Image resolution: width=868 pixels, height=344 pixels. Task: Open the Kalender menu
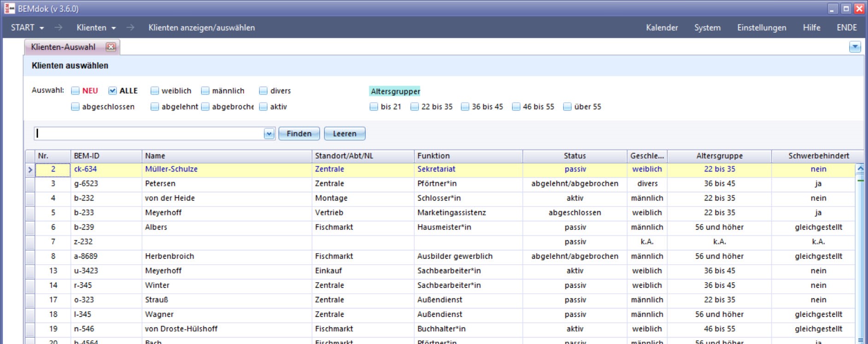662,28
